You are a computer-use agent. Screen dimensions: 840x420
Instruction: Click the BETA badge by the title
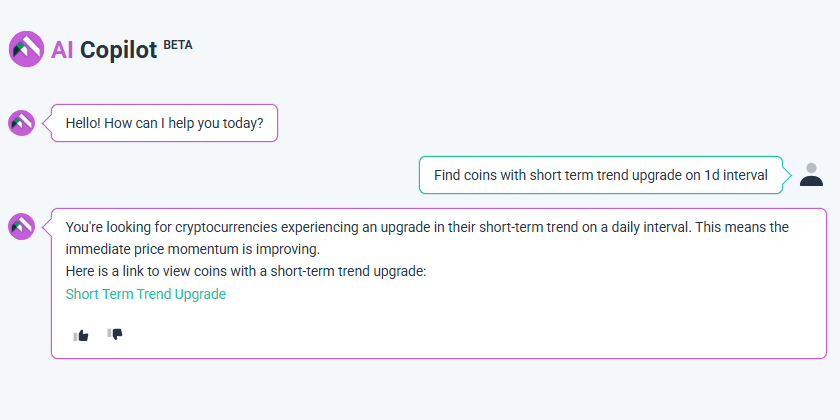pos(177,44)
